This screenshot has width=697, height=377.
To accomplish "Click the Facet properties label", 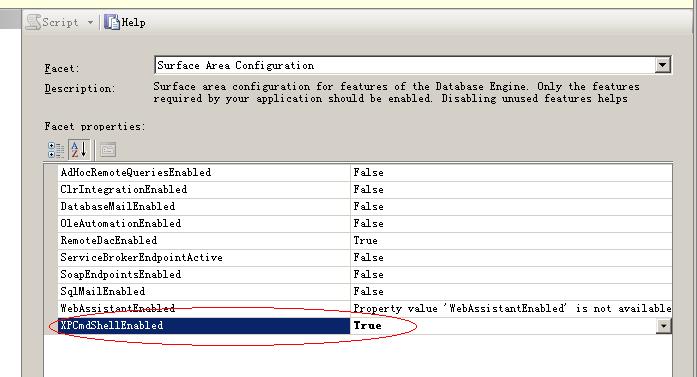I will coord(95,126).
